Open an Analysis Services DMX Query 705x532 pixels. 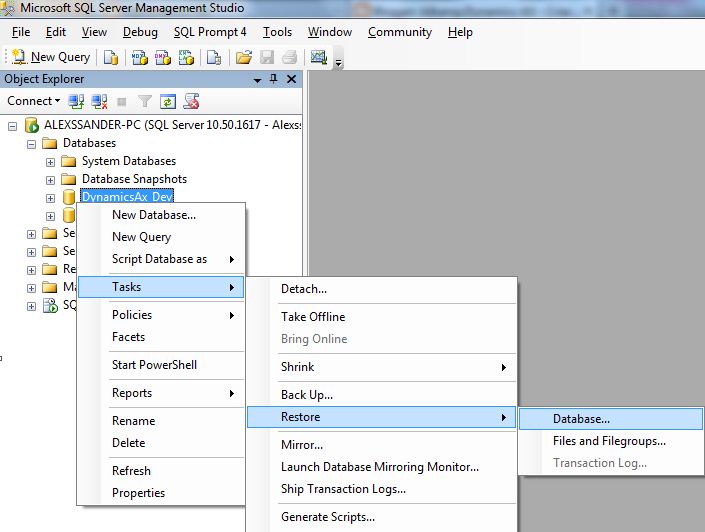[x=163, y=58]
